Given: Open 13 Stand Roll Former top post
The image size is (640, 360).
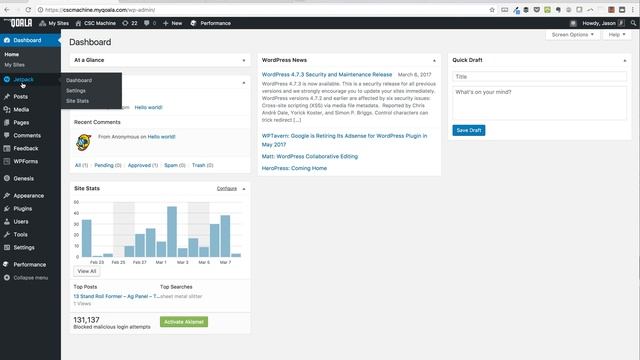Looking at the screenshot, I should pyautogui.click(x=117, y=296).
